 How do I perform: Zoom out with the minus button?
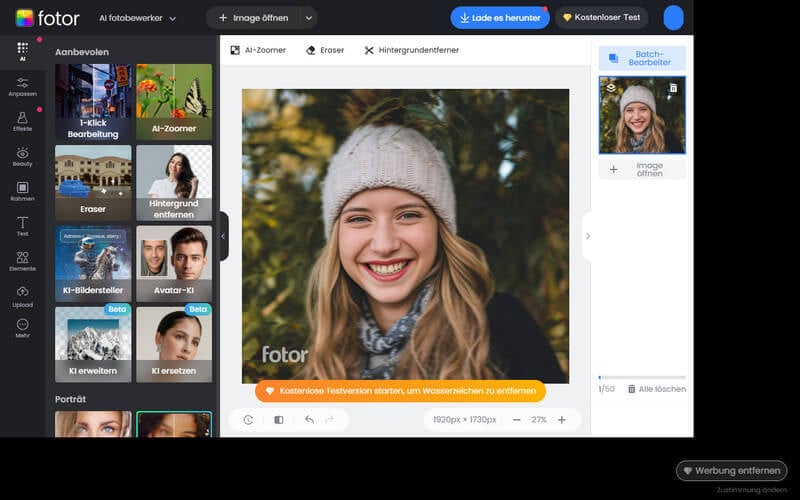(516, 420)
